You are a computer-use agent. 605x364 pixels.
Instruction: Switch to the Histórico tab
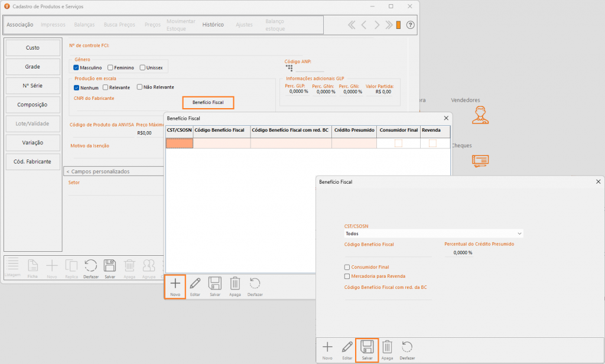[x=213, y=25]
